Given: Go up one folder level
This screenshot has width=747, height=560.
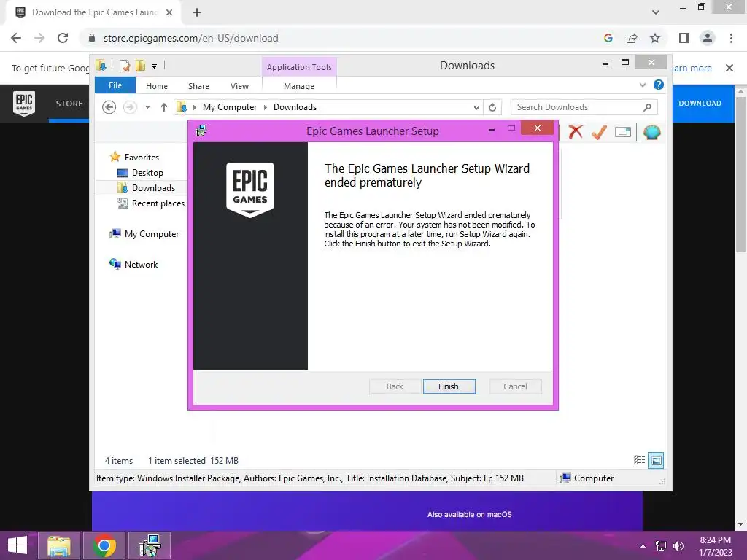Looking at the screenshot, I should [164, 107].
